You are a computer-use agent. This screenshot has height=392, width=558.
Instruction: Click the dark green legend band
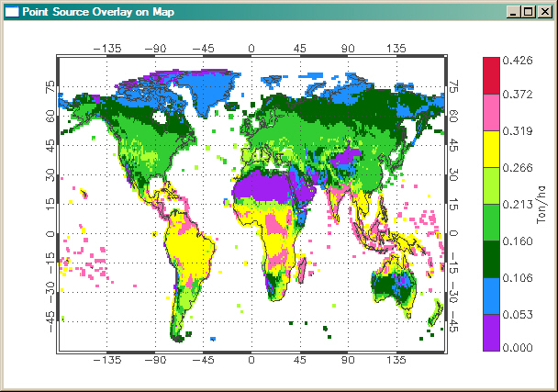tap(493, 259)
